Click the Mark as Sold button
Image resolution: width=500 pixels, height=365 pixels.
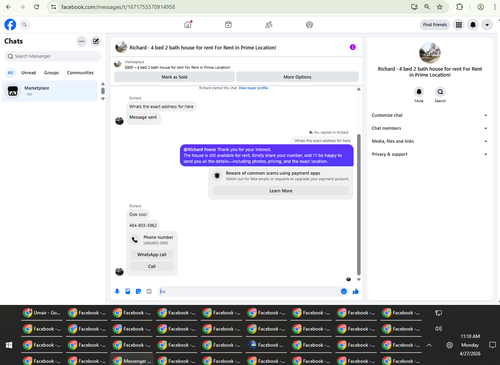tap(174, 77)
